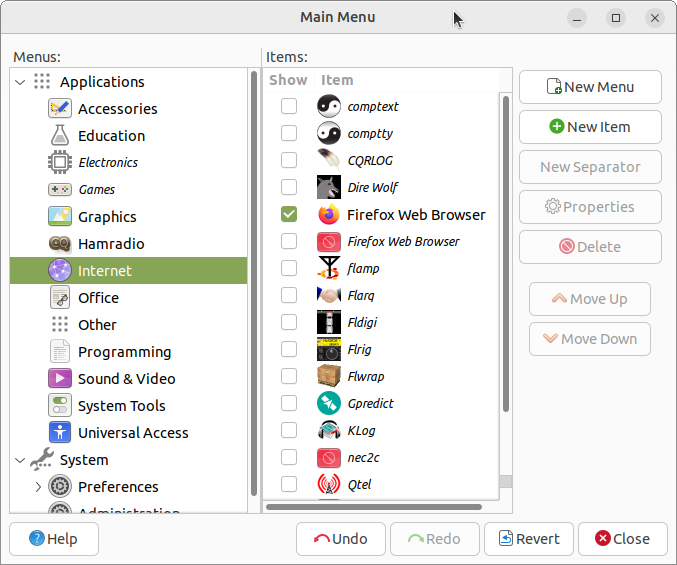Uncheck the visible Firefox Web Browser checkbox

coord(289,214)
